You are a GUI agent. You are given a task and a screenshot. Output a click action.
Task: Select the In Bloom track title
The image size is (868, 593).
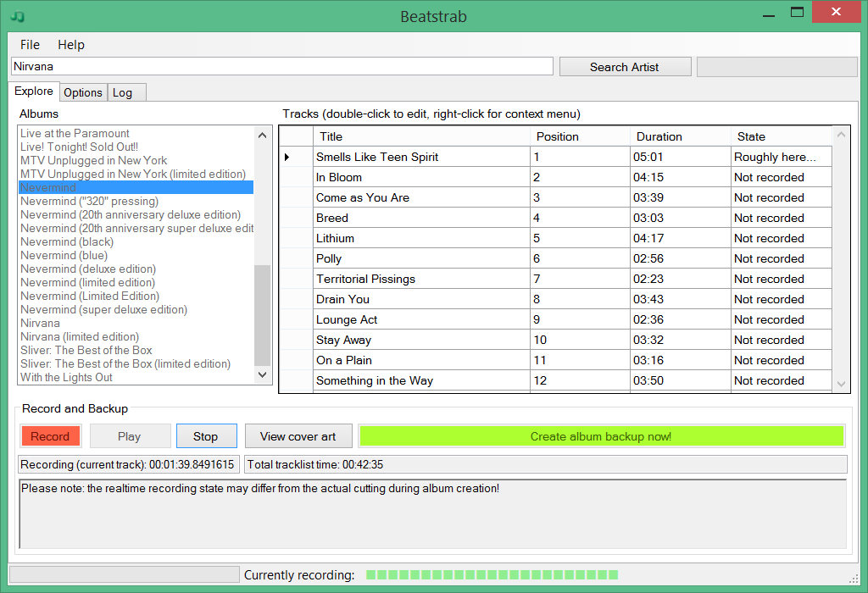pyautogui.click(x=421, y=178)
